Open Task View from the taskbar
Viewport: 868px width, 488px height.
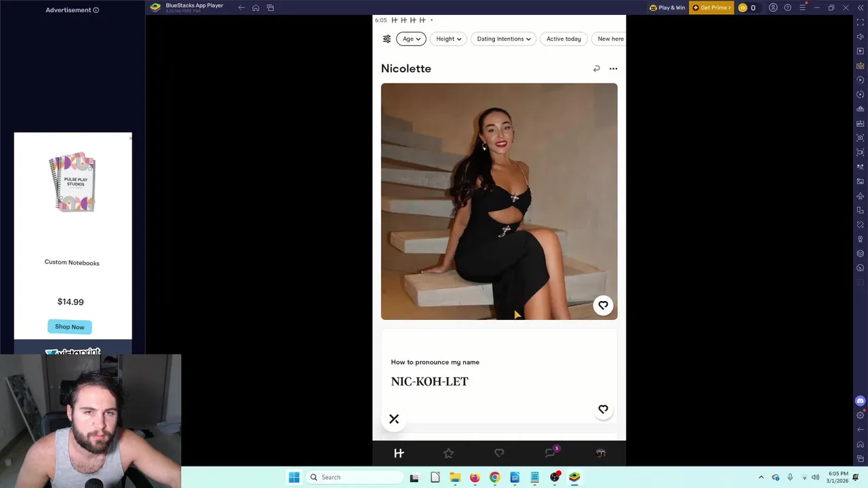[414, 477]
